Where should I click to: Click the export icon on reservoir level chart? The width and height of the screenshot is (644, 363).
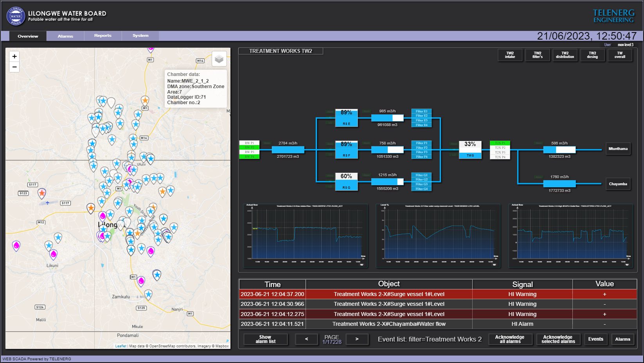[494, 265]
